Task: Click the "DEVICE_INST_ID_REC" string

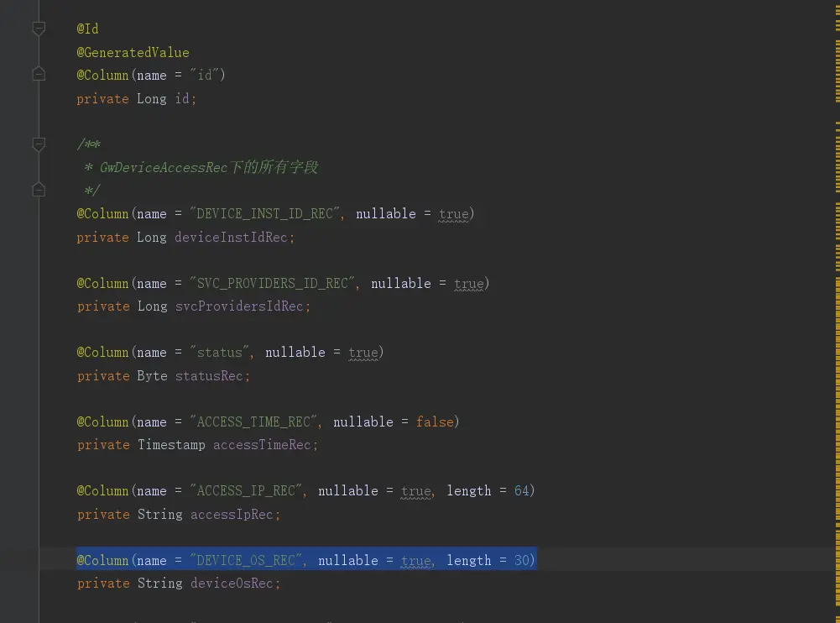Action: click(x=264, y=214)
